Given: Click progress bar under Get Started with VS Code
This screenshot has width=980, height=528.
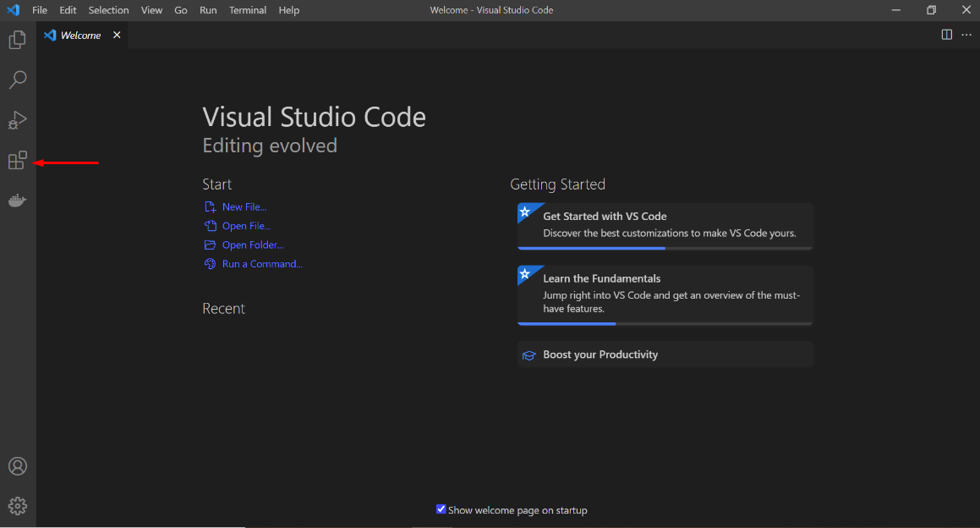Looking at the screenshot, I should point(665,249).
